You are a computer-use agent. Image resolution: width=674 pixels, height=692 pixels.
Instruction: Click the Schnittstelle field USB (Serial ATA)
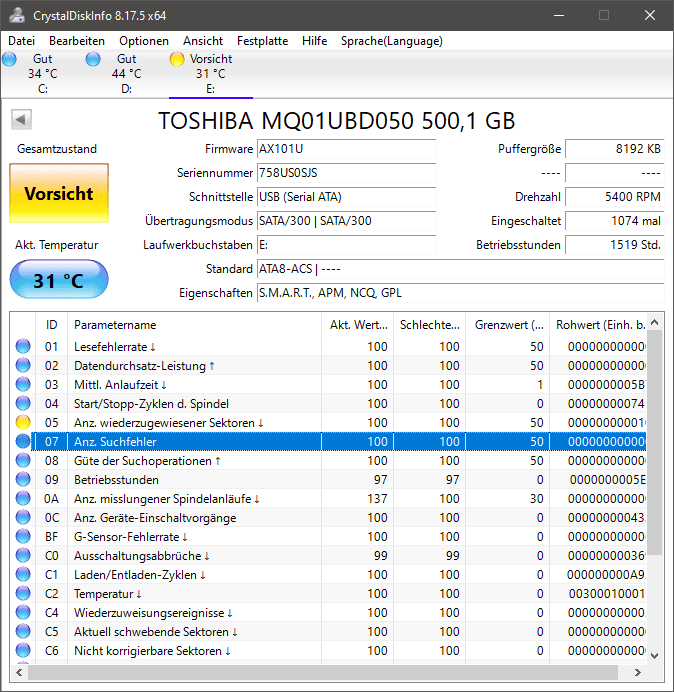[346, 197]
